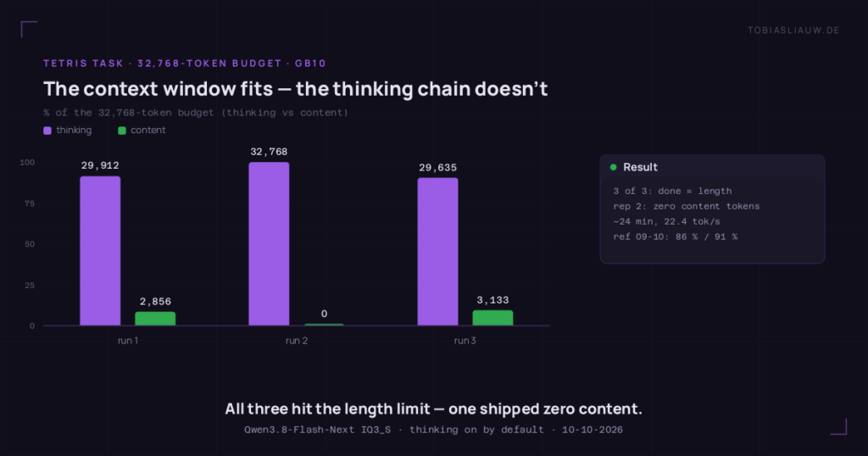Click the run 2 axis label
The width and height of the screenshot is (868, 456).
click(297, 341)
